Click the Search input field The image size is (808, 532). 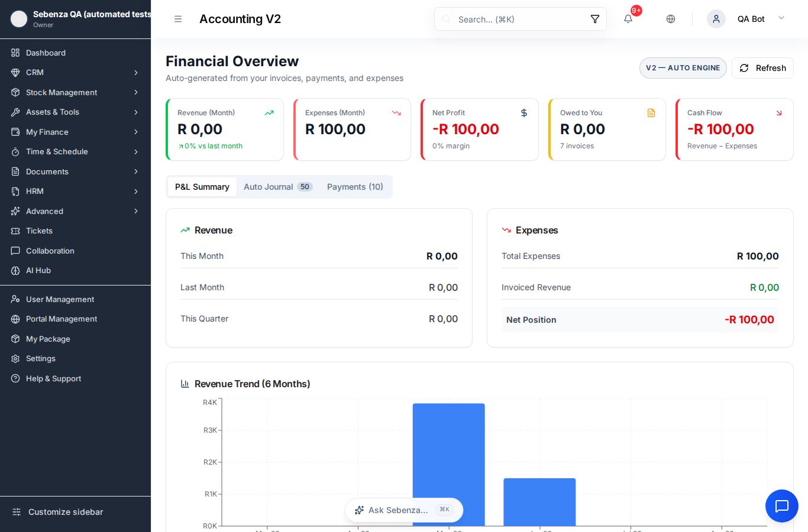(521, 19)
